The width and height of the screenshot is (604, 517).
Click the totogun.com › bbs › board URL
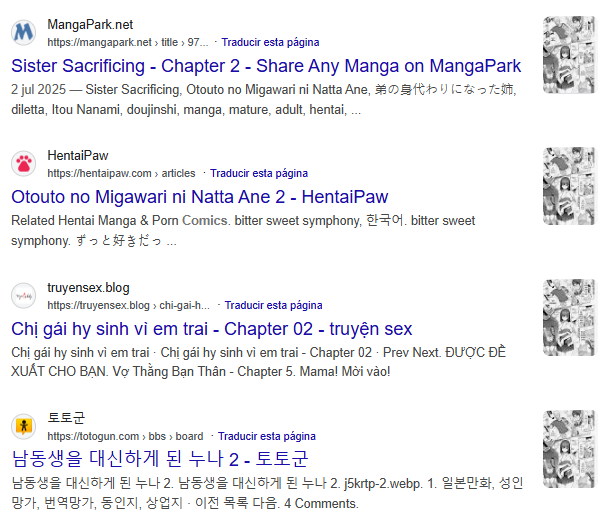[x=125, y=436]
